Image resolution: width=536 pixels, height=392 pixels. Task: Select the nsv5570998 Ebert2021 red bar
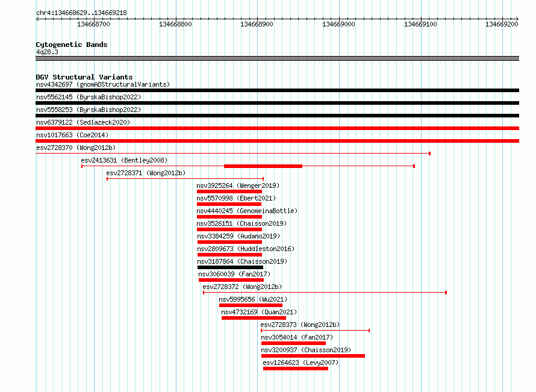pyautogui.click(x=229, y=204)
